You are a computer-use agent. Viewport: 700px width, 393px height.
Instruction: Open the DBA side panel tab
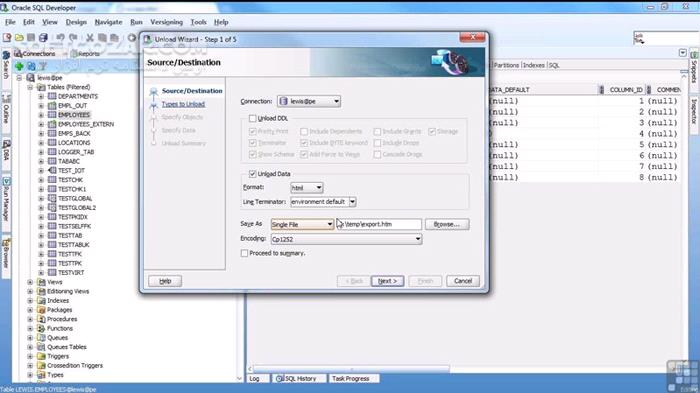click(x=6, y=151)
